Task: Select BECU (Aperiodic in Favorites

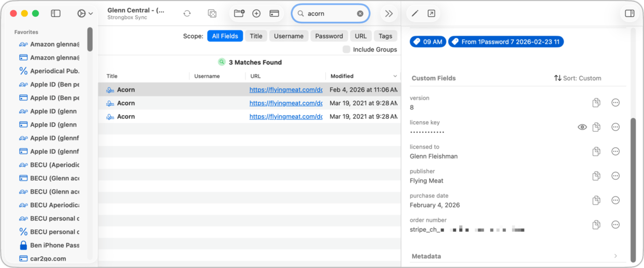Action: (49, 165)
